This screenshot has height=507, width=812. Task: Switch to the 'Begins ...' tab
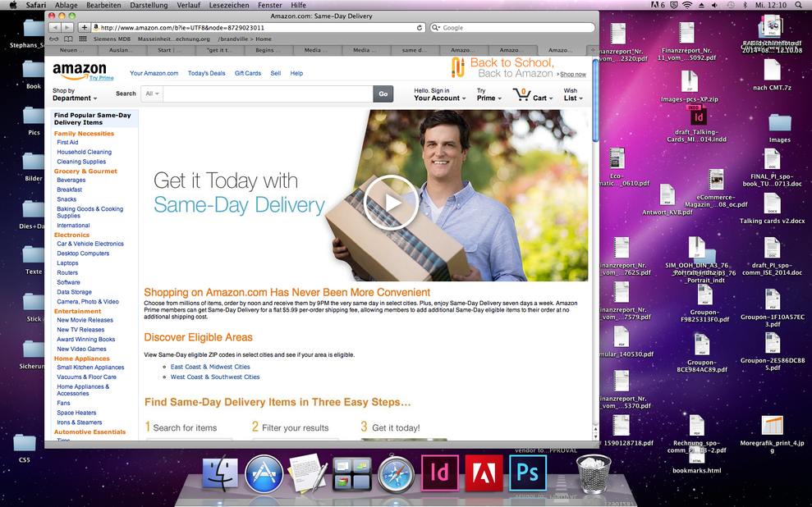click(268, 50)
